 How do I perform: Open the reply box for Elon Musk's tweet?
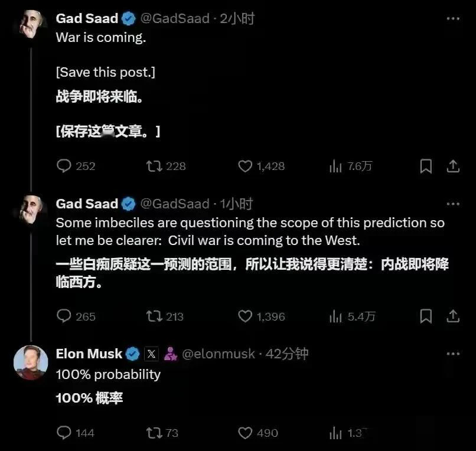pos(64,433)
